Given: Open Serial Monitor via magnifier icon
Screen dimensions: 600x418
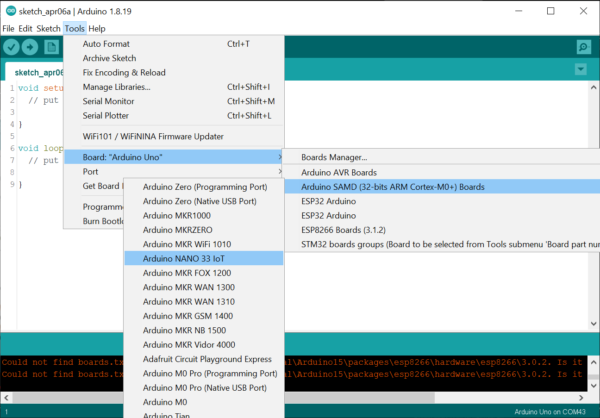Looking at the screenshot, I should click(x=583, y=47).
